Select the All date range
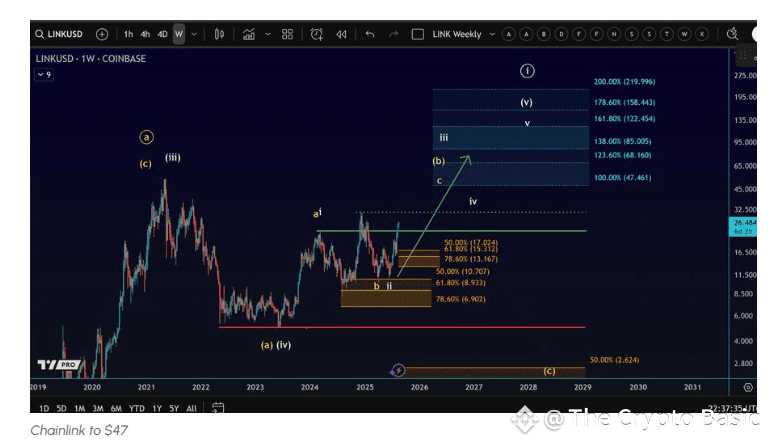 pos(192,408)
